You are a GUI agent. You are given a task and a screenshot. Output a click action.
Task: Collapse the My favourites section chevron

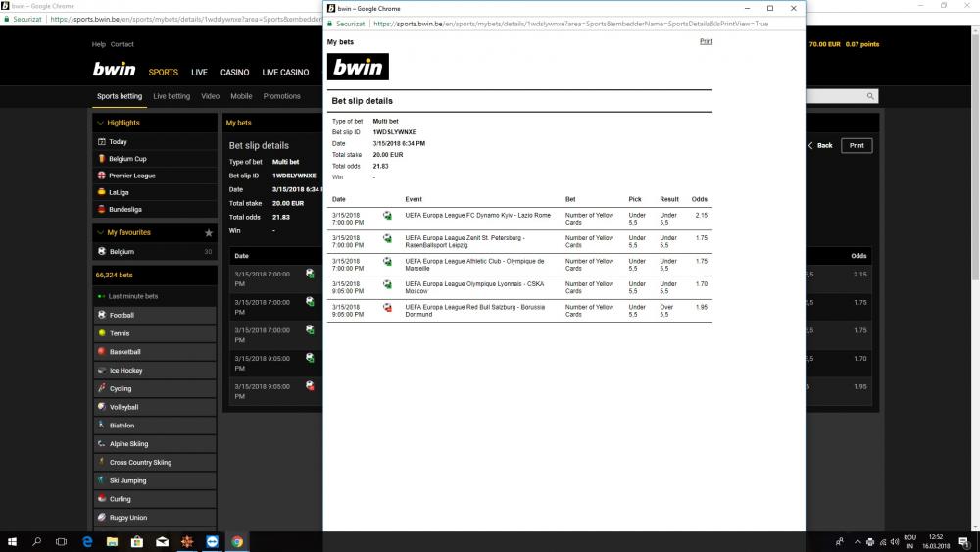click(x=100, y=232)
